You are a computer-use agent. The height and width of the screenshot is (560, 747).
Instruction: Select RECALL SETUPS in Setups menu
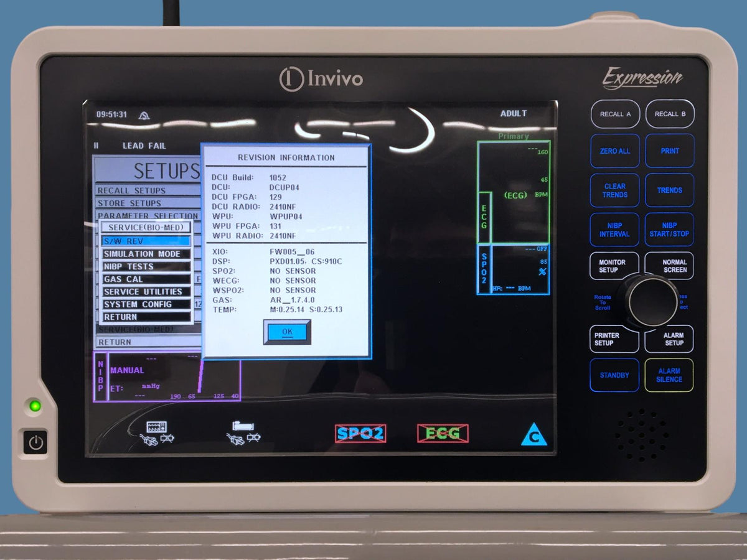[148, 190]
